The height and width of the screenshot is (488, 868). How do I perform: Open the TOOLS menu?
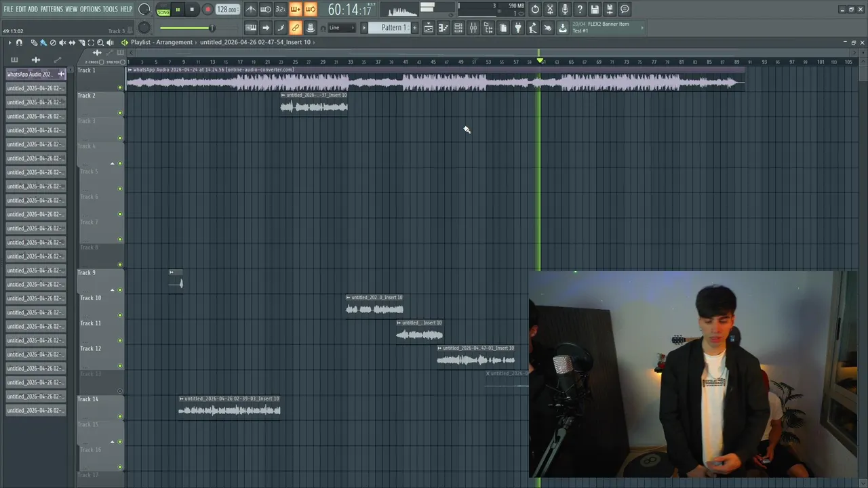coord(111,9)
